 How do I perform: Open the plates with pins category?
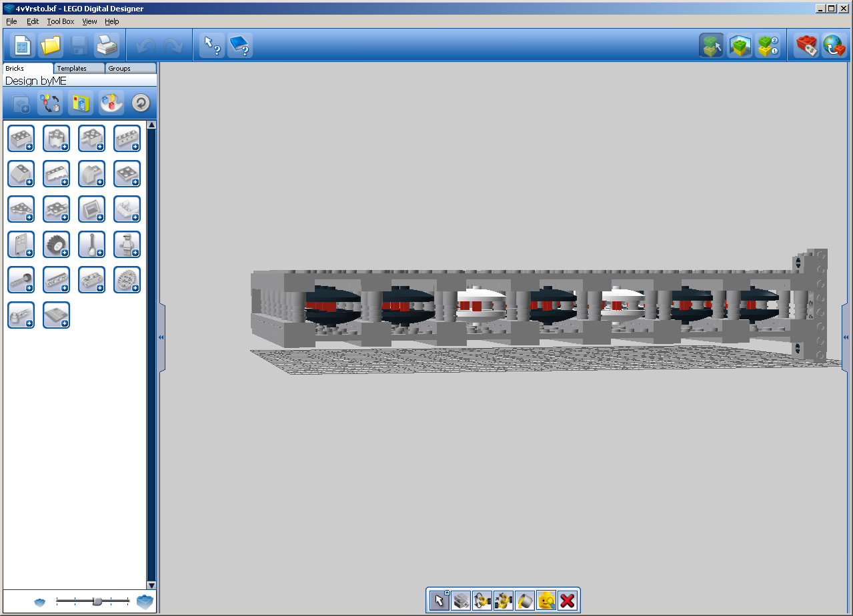(57, 209)
